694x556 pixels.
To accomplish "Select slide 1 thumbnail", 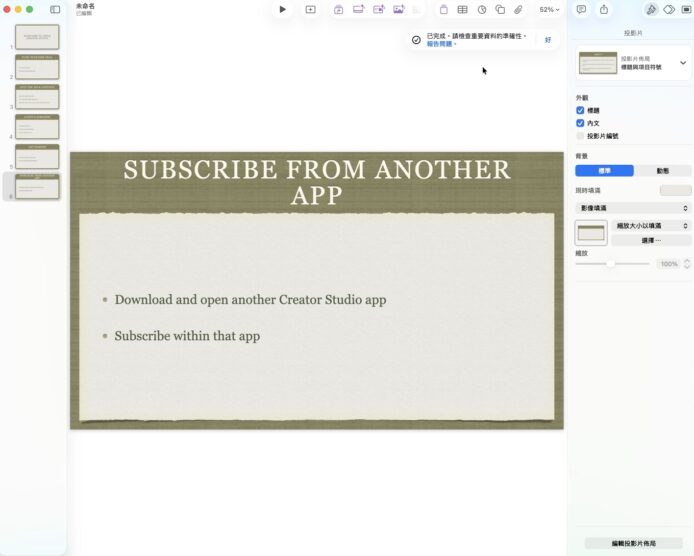I will tap(37, 37).
